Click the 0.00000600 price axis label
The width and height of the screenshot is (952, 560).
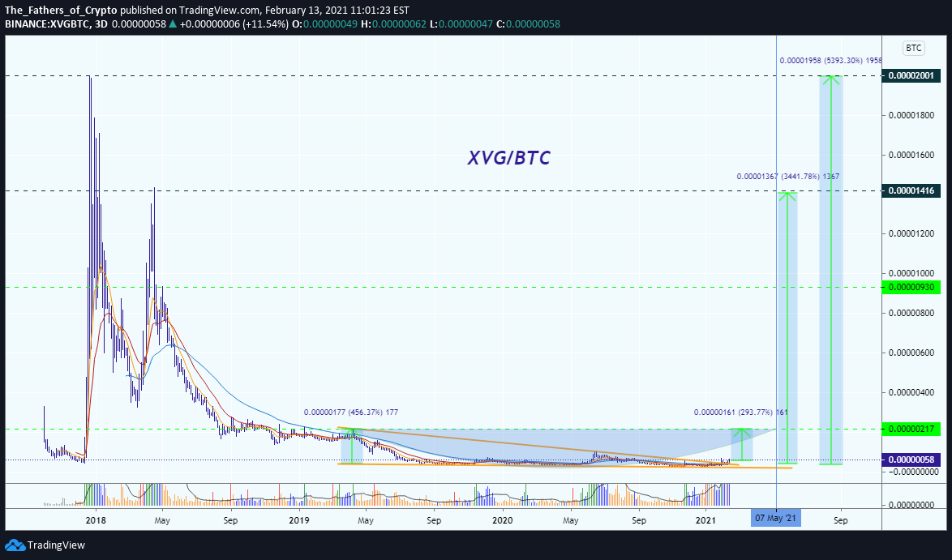click(x=911, y=353)
